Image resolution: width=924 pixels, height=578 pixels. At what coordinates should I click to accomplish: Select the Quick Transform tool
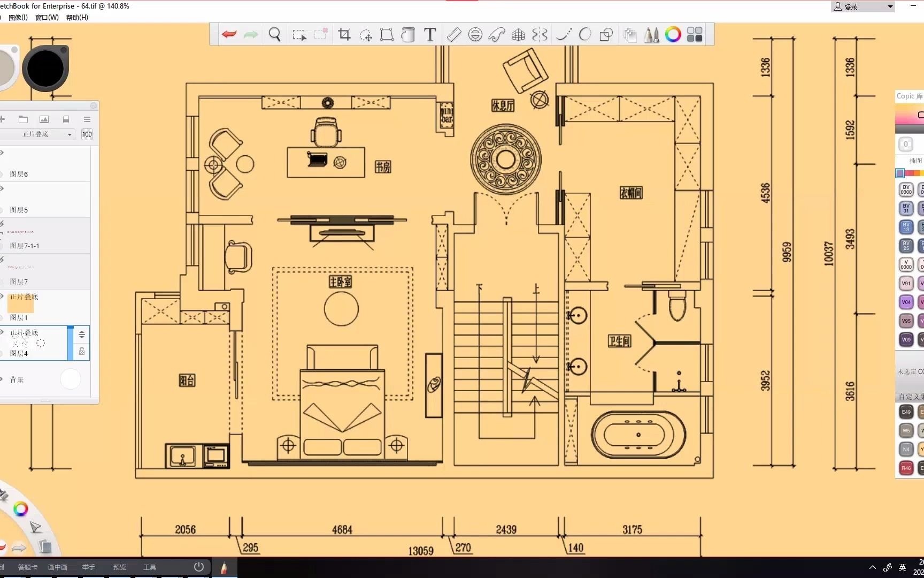coord(366,35)
